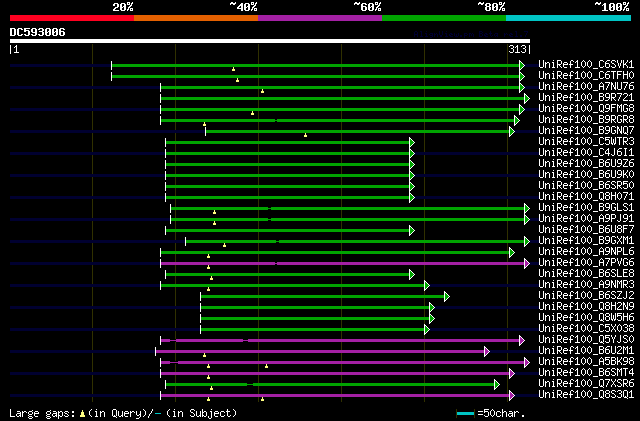
Task: Click the =50char. scale legend text
Action: pos(501,413)
